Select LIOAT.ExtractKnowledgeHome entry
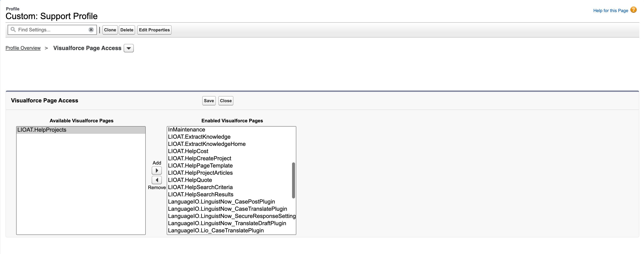The image size is (644, 254). coord(230,144)
